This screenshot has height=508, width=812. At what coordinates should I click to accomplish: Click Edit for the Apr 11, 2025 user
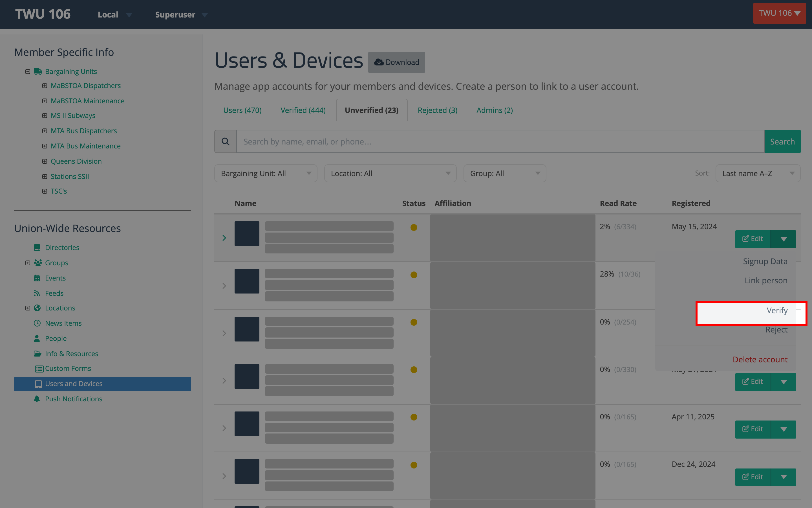(x=753, y=429)
